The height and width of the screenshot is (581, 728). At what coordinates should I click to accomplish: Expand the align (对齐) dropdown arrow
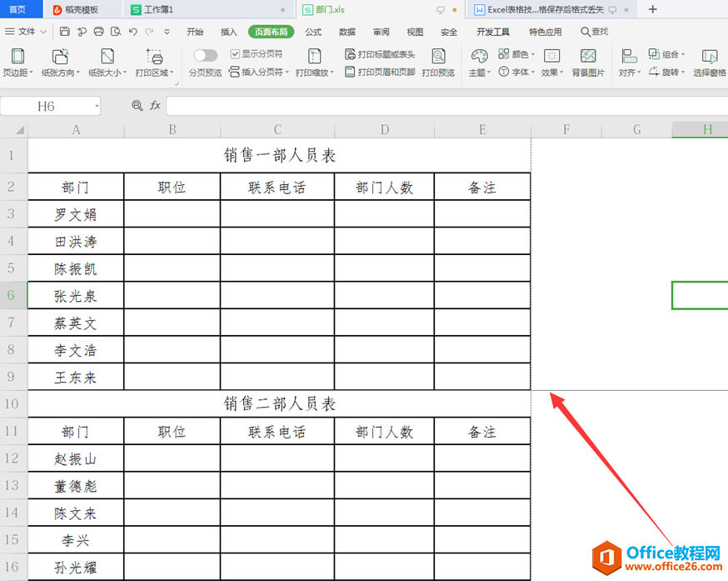pos(639,73)
